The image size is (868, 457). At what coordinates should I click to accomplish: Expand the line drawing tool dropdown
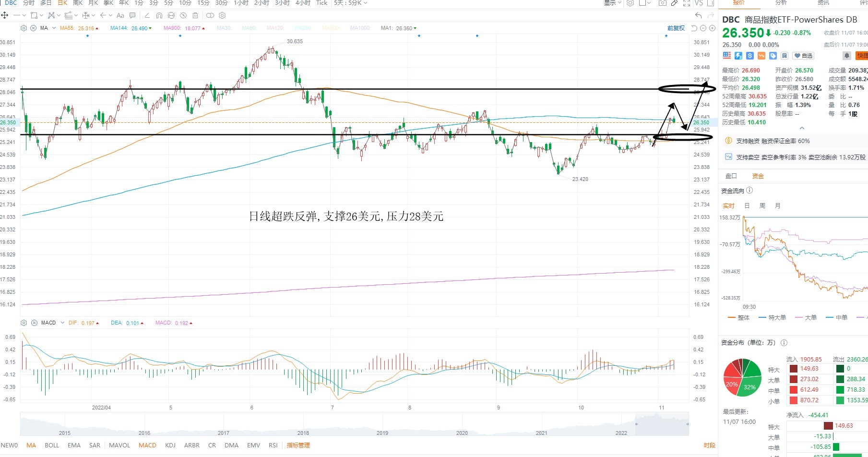pyautogui.click(x=24, y=15)
